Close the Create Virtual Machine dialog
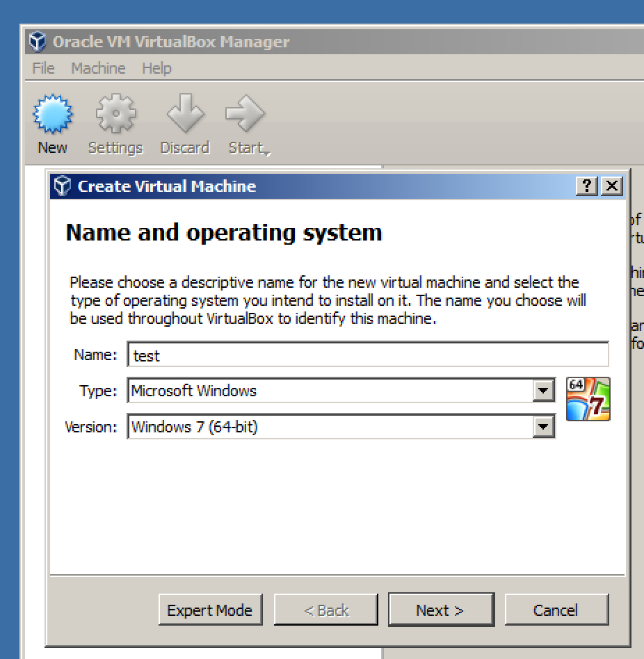The image size is (644, 659). click(612, 186)
